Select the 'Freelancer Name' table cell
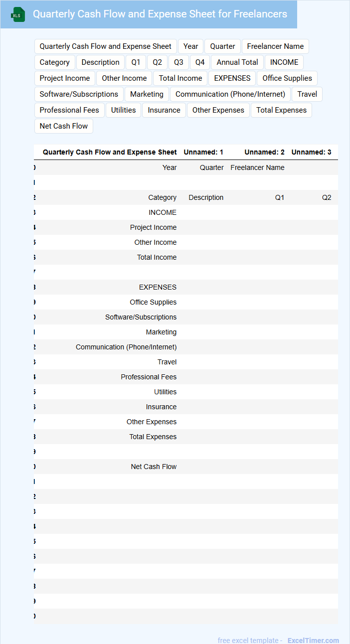 tap(258, 167)
